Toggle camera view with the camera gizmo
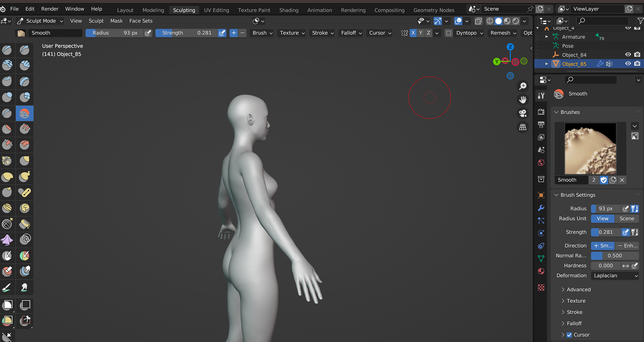Screen dimensions: 644x342 click(523, 114)
